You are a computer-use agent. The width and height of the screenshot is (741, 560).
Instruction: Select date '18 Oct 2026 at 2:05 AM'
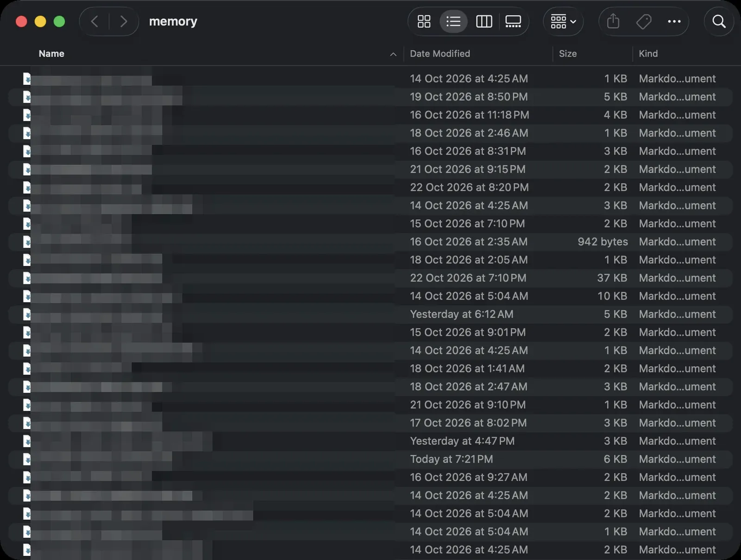(x=469, y=260)
